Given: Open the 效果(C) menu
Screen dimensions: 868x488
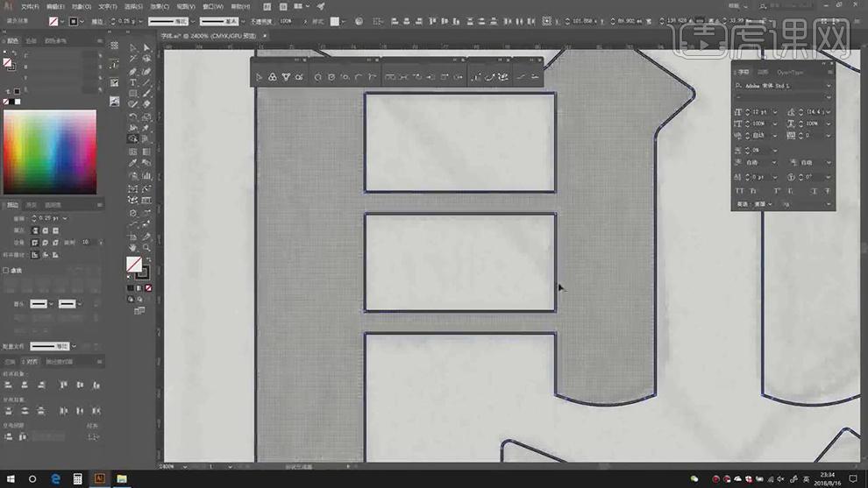Looking at the screenshot, I should [x=160, y=7].
